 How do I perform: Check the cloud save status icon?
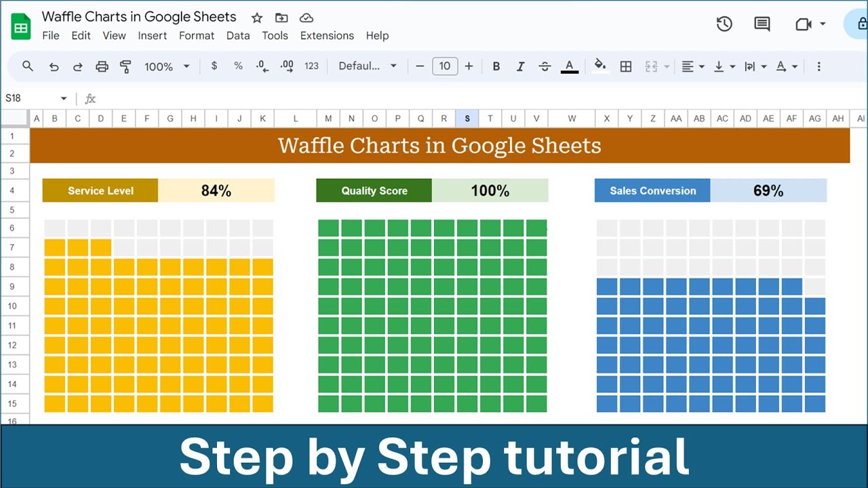[307, 18]
